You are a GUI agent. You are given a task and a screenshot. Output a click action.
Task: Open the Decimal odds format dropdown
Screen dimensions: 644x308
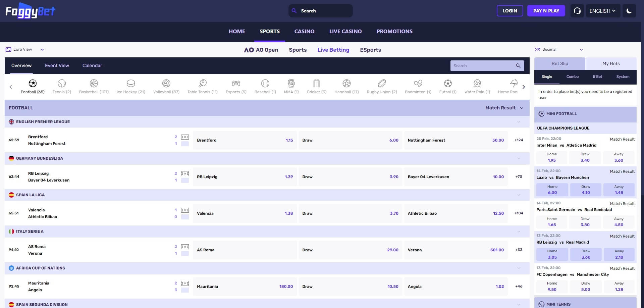click(559, 49)
